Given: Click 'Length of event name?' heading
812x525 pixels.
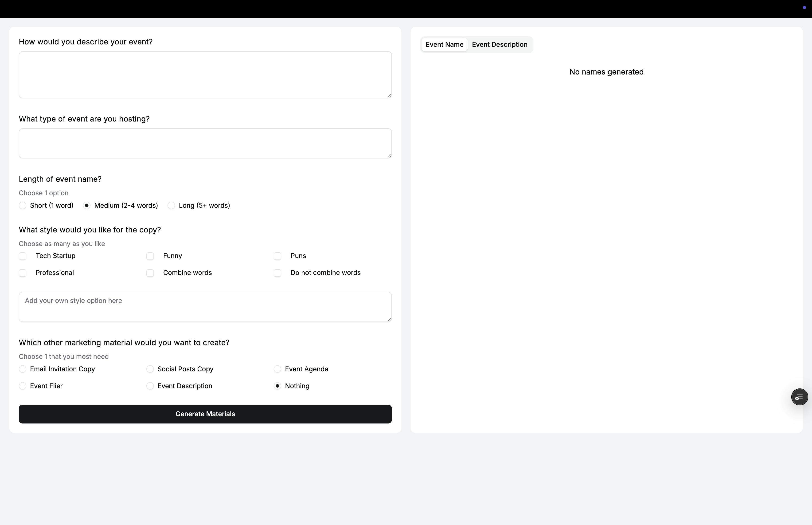Looking at the screenshot, I should click(x=60, y=179).
